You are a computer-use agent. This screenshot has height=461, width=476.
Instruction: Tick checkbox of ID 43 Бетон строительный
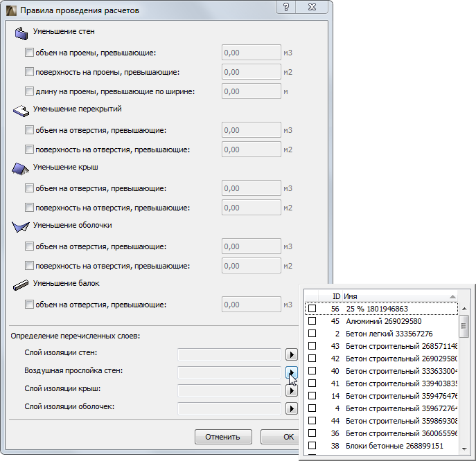click(x=312, y=346)
